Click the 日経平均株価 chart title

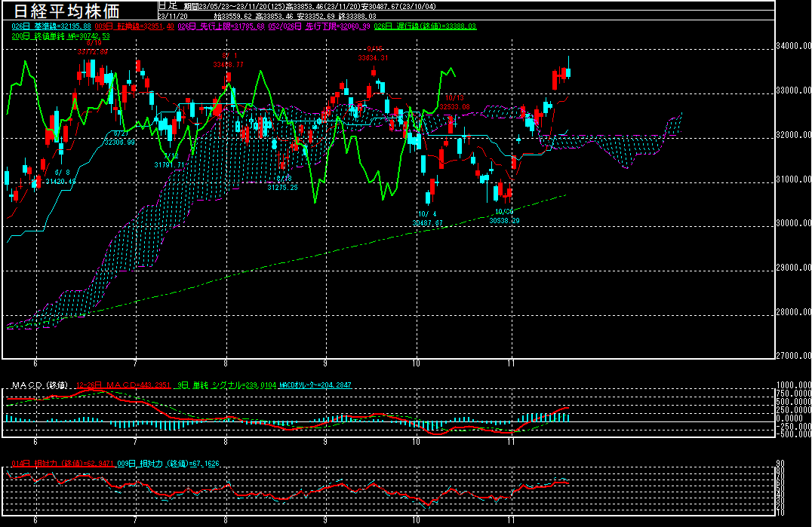[x=66, y=11]
